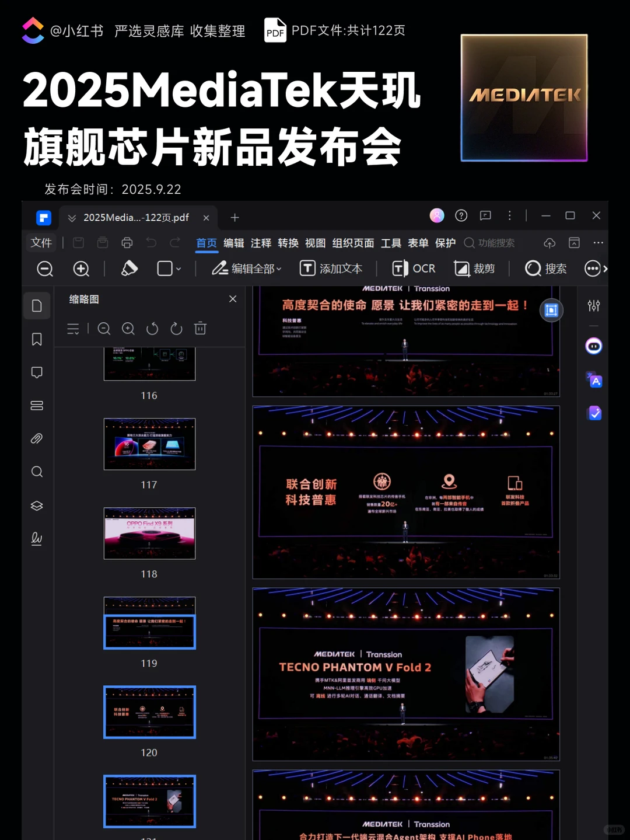Click the 搜索 search button
This screenshot has height=840, width=630.
(545, 269)
